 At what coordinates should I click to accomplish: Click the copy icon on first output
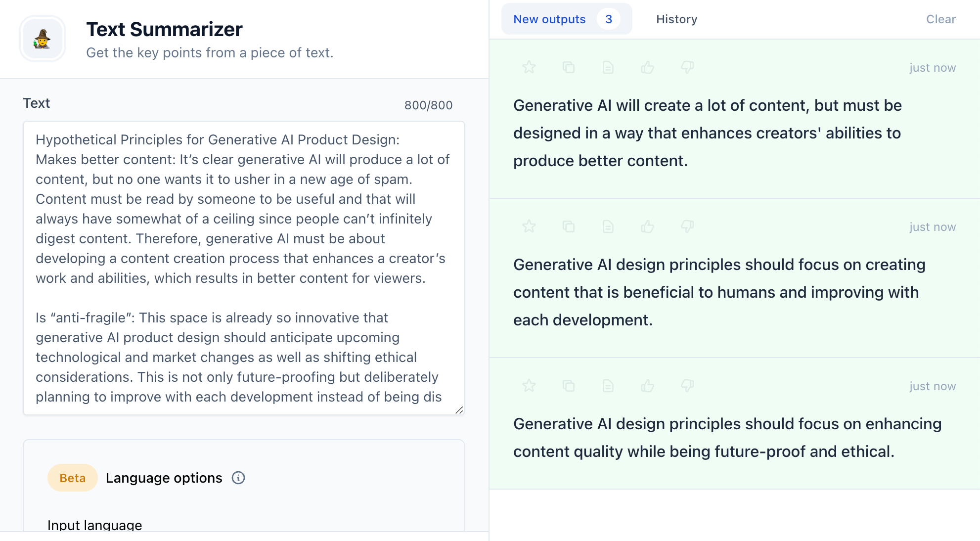point(569,67)
